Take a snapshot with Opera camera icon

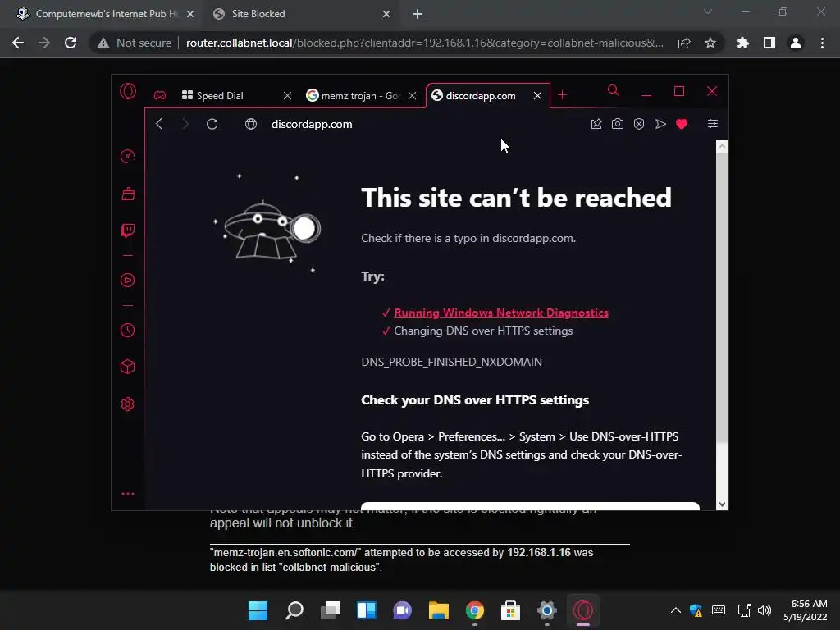click(x=618, y=124)
